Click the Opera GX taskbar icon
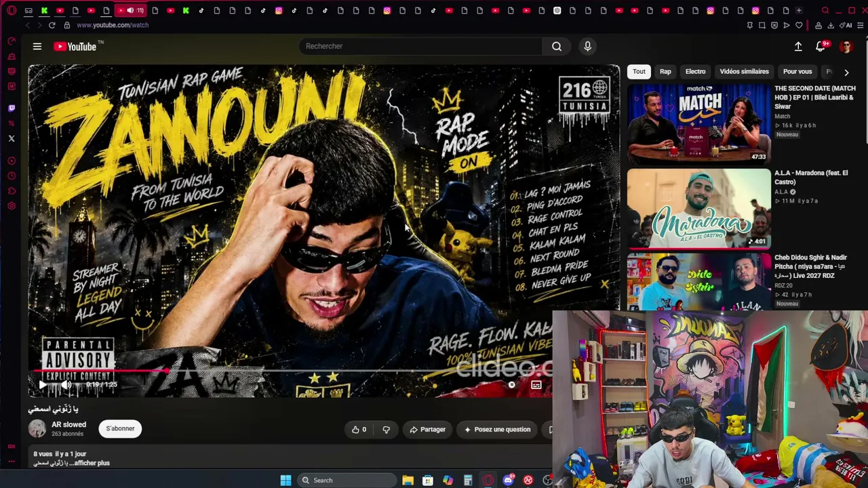The height and width of the screenshot is (488, 868). point(488,481)
